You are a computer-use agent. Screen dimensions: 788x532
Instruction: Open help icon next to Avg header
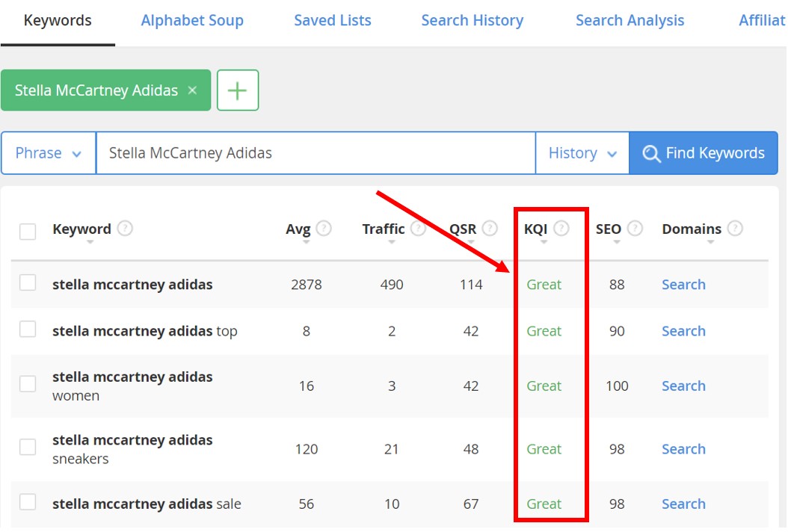tap(324, 229)
